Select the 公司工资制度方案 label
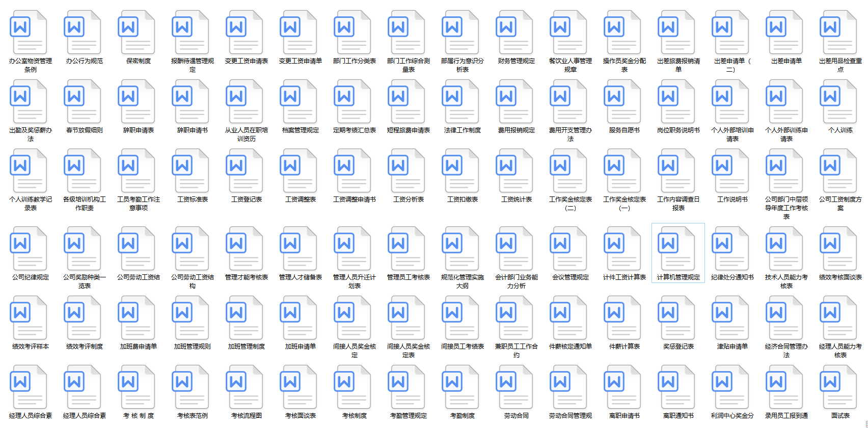The image size is (868, 428). coord(840,204)
